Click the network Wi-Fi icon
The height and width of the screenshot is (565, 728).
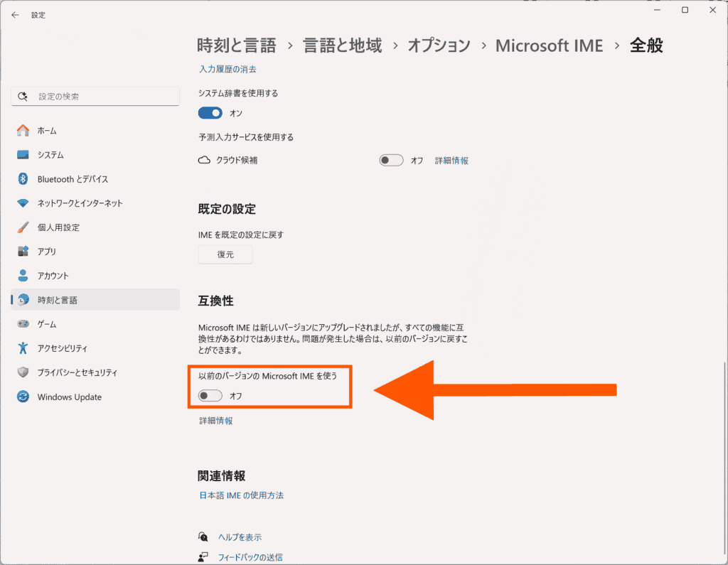[x=23, y=203]
